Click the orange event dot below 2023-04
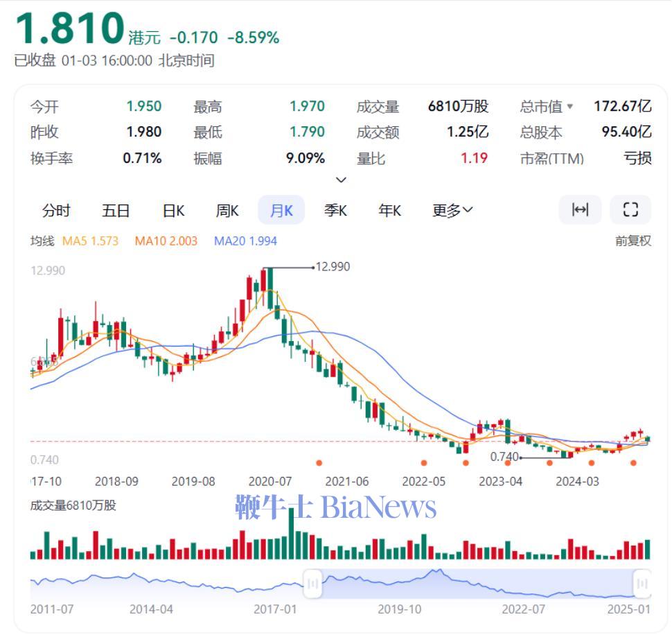This screenshot has height=635, width=672. (x=509, y=462)
